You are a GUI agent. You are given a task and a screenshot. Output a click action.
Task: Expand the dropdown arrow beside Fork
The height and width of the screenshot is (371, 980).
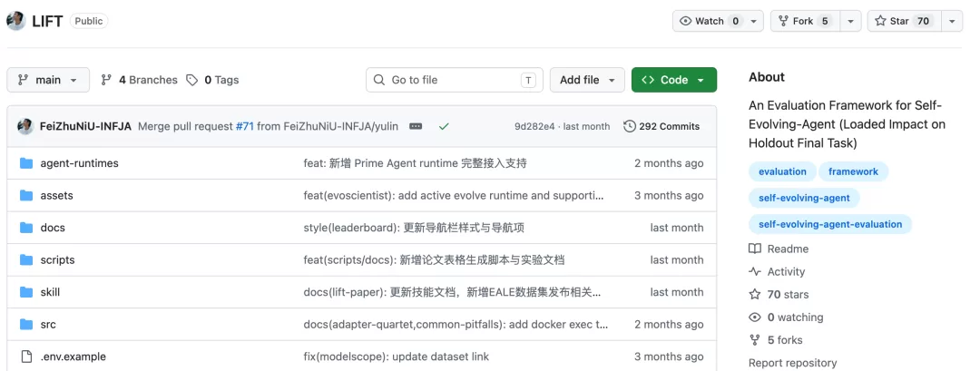click(850, 21)
